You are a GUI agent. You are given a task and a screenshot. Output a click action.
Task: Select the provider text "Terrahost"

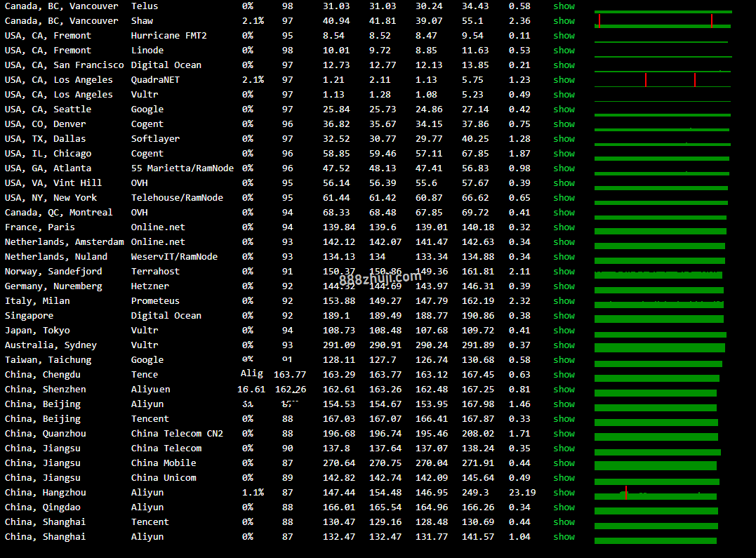[x=155, y=272]
